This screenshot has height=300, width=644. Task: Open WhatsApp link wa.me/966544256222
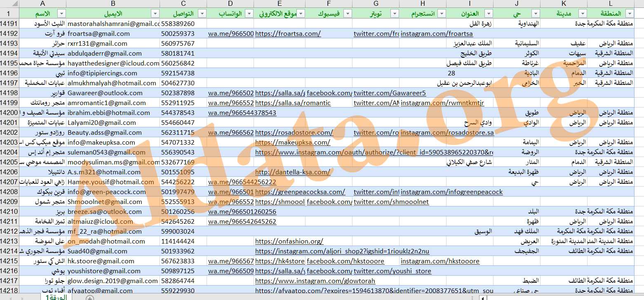242,182
